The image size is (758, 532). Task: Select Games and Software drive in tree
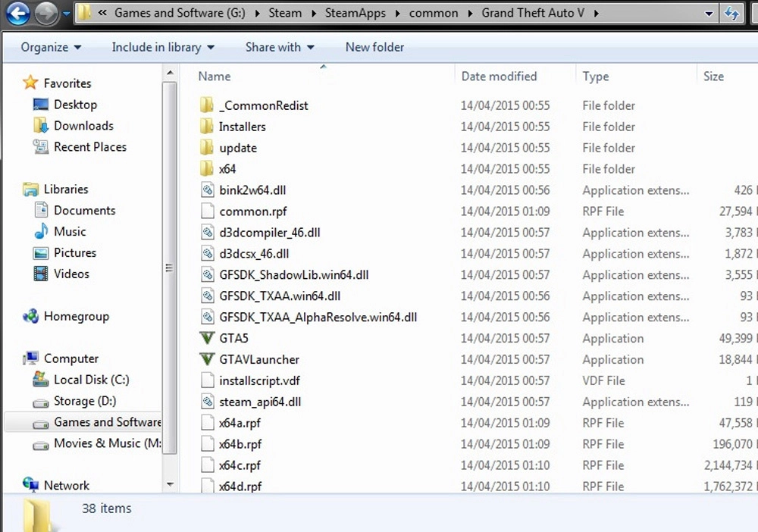coord(108,422)
